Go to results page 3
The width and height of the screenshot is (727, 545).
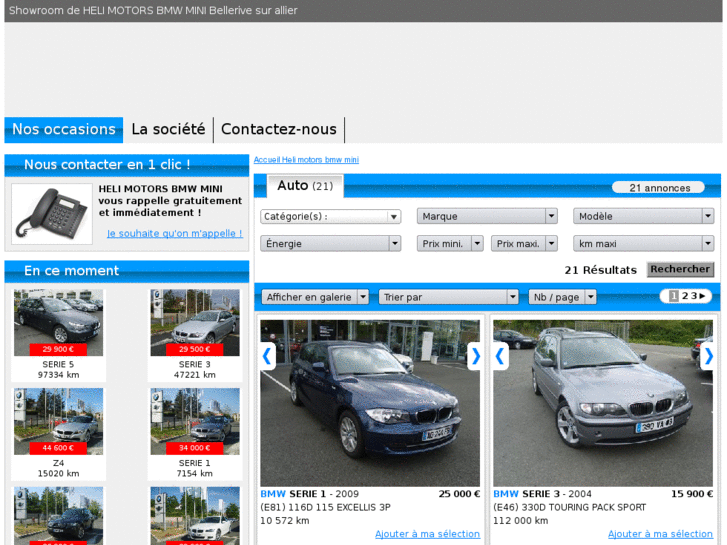(694, 296)
